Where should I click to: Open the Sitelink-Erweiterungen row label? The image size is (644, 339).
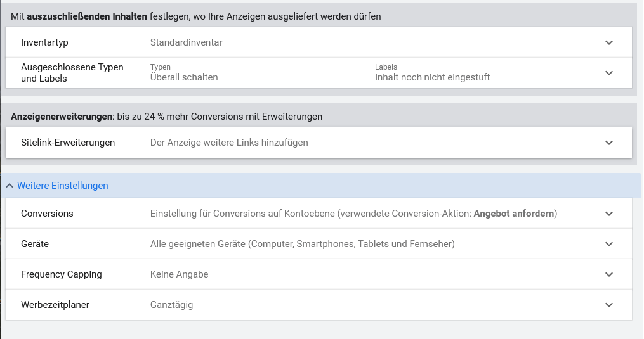click(x=68, y=143)
